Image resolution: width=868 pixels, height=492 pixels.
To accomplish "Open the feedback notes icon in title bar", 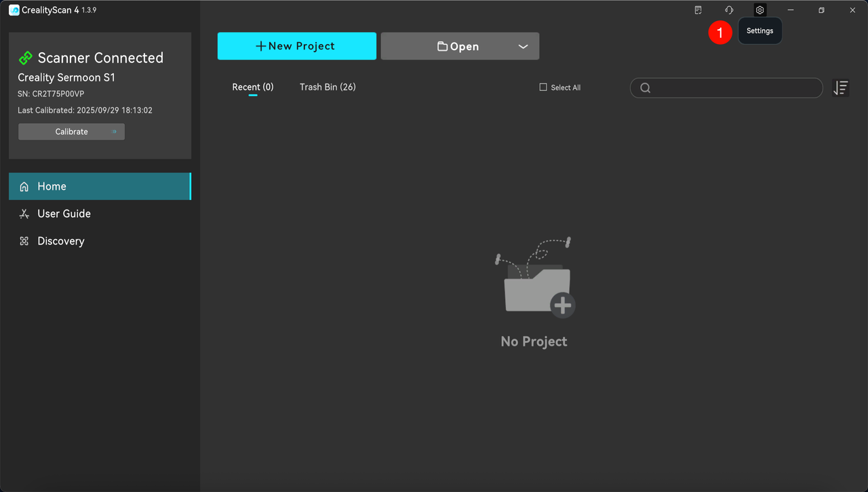I will [x=698, y=9].
